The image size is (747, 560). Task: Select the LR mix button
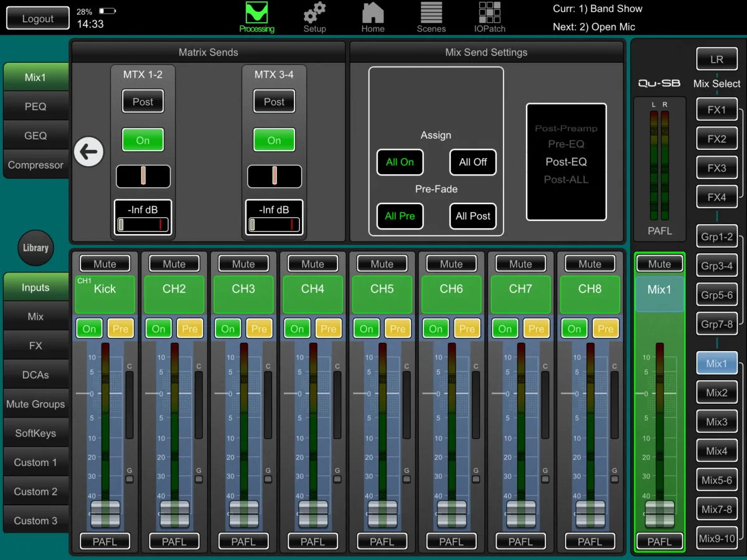pos(716,60)
